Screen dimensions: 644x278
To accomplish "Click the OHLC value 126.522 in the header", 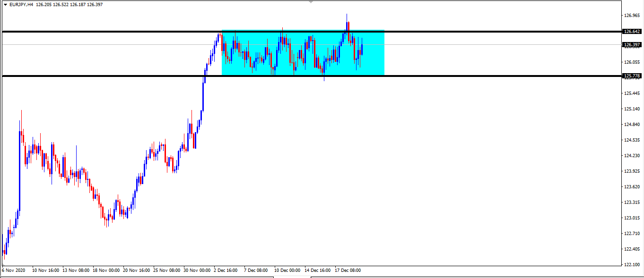I will tap(61, 4).
